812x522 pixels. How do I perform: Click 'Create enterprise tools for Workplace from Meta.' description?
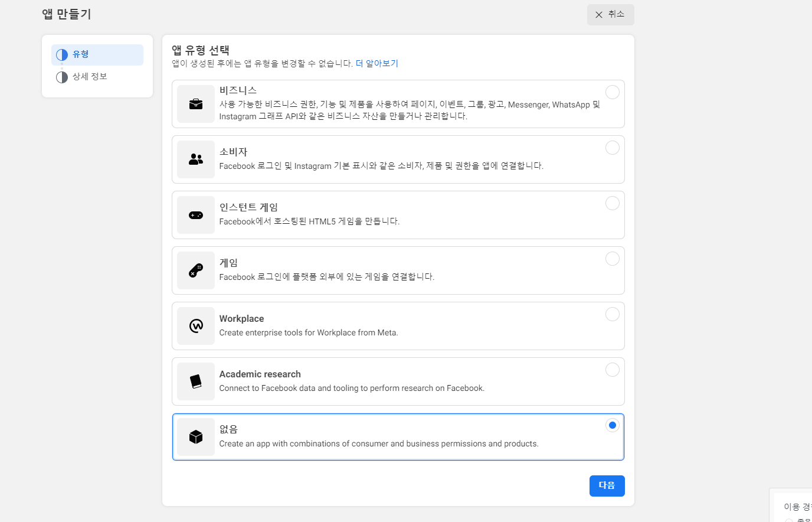309,332
